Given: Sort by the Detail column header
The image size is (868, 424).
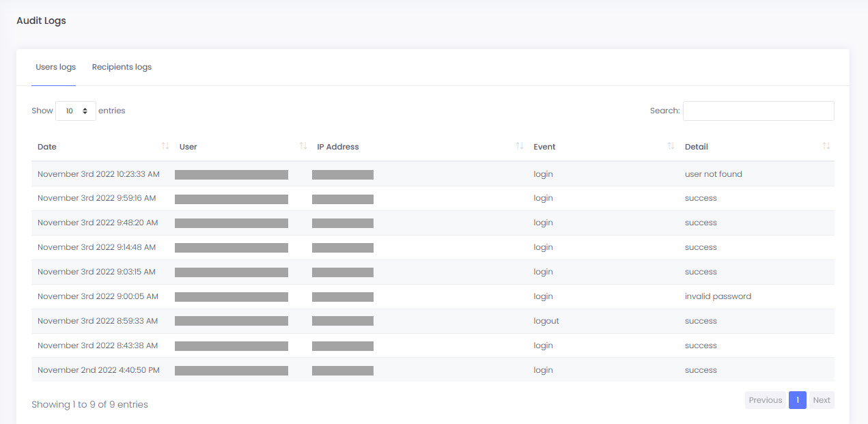Looking at the screenshot, I should pyautogui.click(x=696, y=147).
